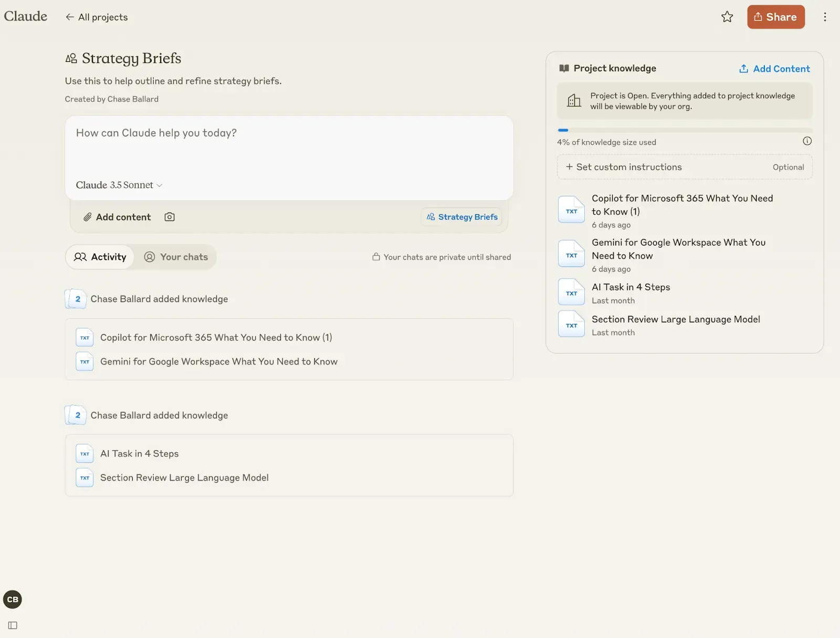This screenshot has height=638, width=840.
Task: Click TXT thumbnail for Copilot knowledge file
Action: click(x=571, y=210)
